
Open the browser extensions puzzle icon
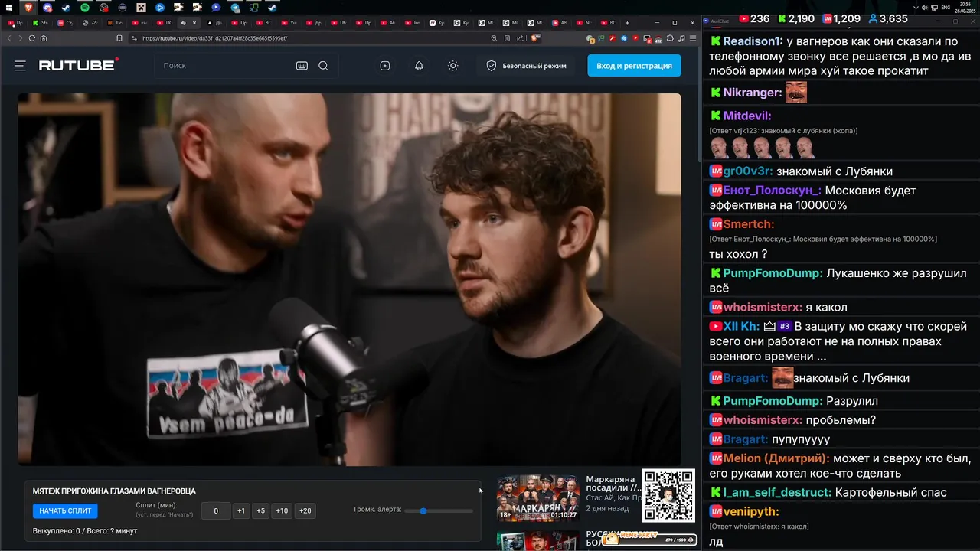670,38
